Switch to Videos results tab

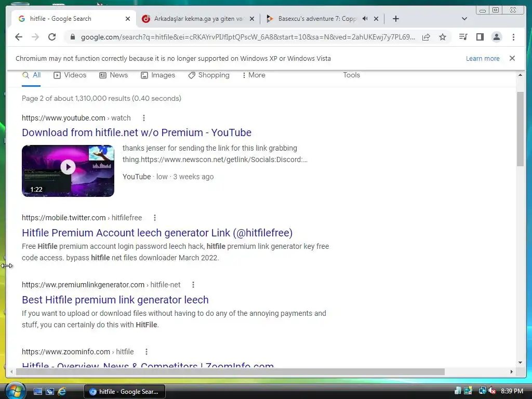(x=70, y=75)
